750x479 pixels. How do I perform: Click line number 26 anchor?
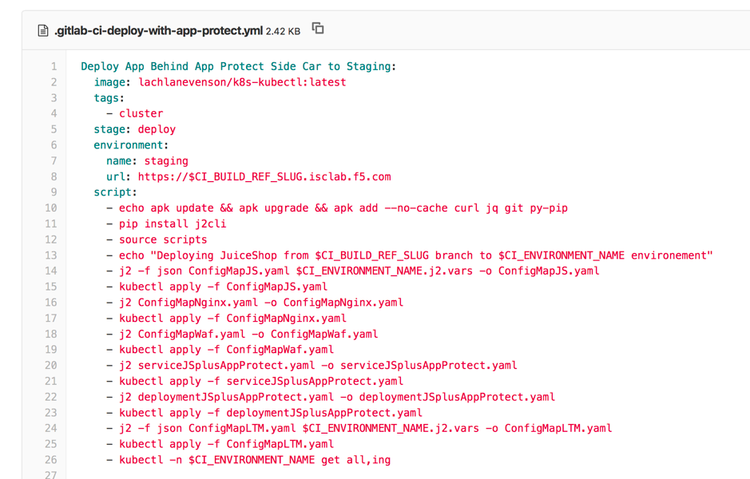pyautogui.click(x=50, y=459)
